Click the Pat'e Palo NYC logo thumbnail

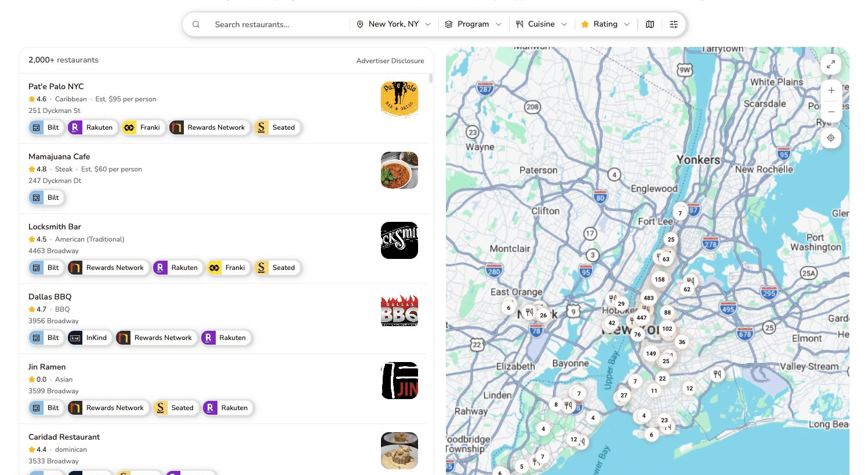(x=400, y=100)
